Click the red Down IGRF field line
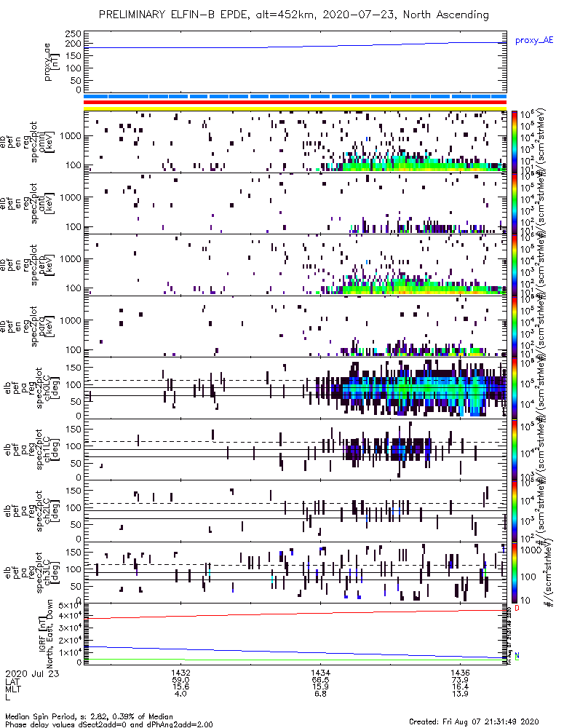Viewport: 564px width, 728px height. pyautogui.click(x=295, y=614)
